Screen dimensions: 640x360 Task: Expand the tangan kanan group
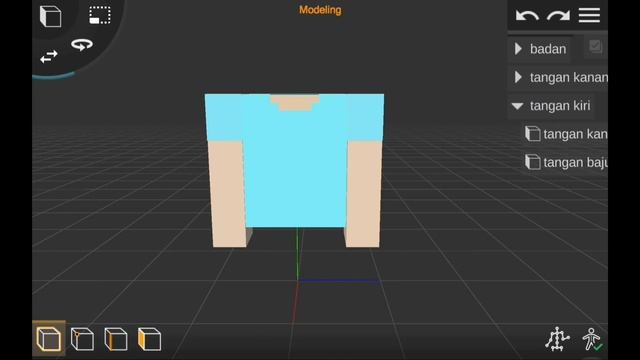tap(518, 77)
